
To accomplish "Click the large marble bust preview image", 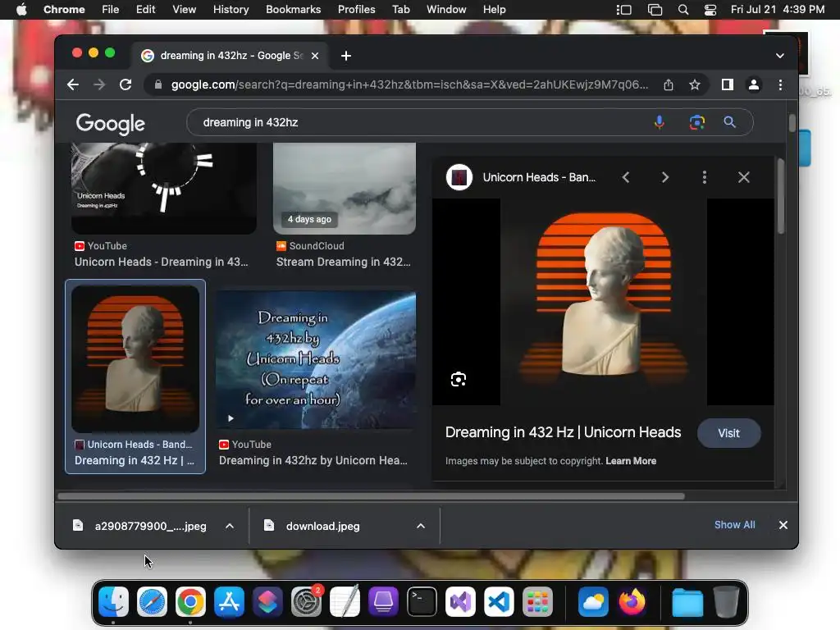I will tap(603, 302).
